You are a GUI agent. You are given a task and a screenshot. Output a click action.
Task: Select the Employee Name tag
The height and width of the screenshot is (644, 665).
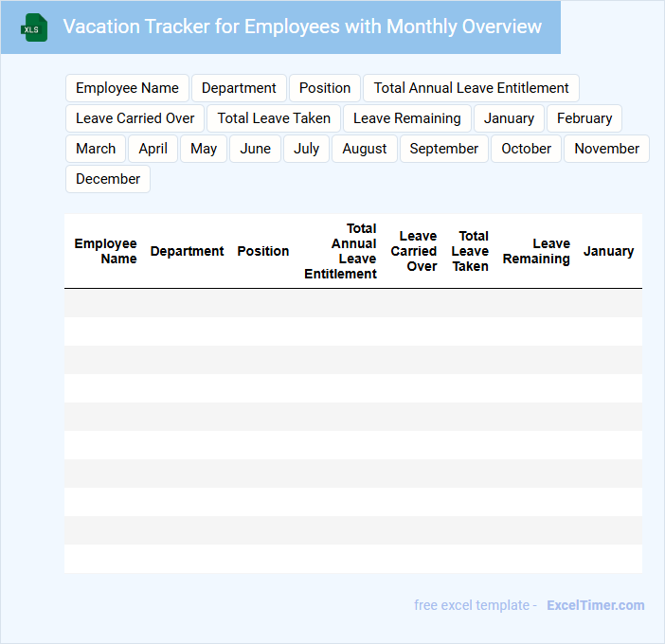[127, 88]
